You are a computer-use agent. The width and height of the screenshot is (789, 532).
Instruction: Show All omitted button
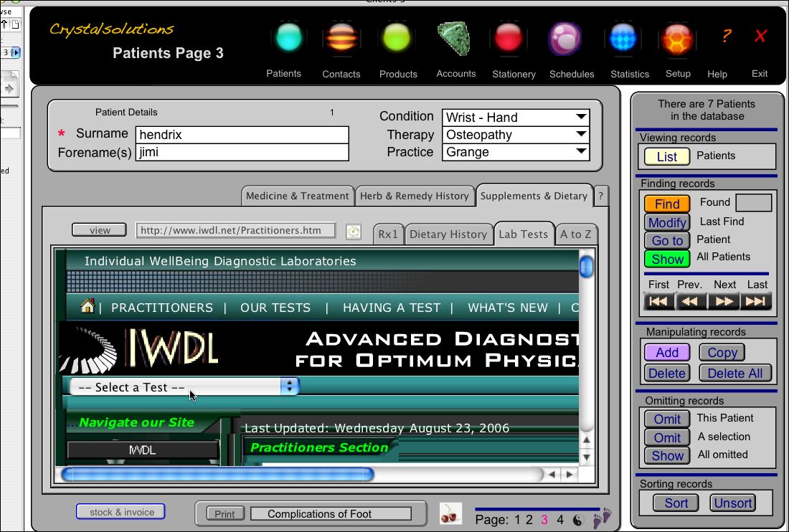tap(667, 455)
